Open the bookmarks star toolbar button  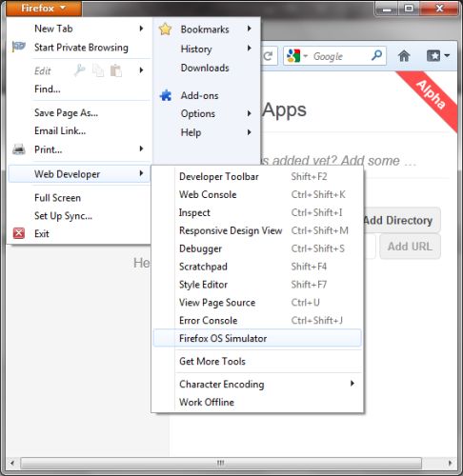pyautogui.click(x=438, y=56)
